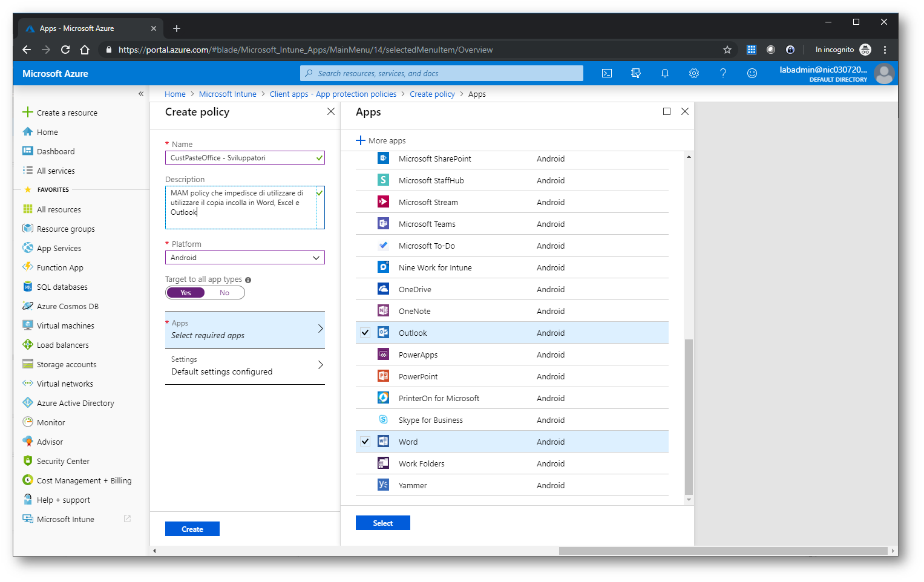Image resolution: width=924 pixels, height=582 pixels.
Task: Click Yammer app icon
Action: click(x=383, y=485)
